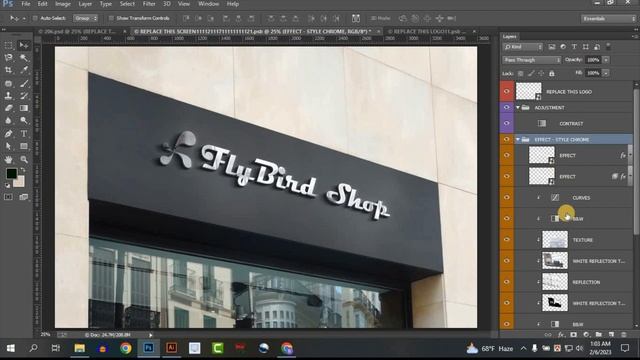This screenshot has height=360, width=640.
Task: Select the Horizontal Type tool
Action: coord(24,133)
